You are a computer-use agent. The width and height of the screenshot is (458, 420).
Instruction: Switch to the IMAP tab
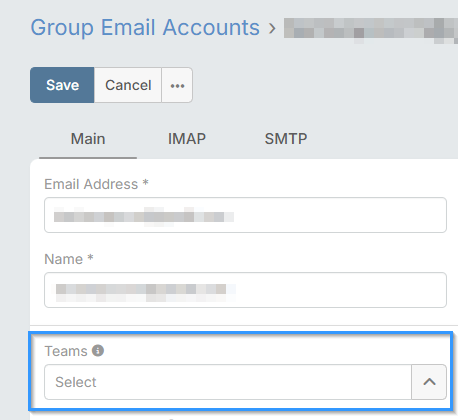coord(187,139)
